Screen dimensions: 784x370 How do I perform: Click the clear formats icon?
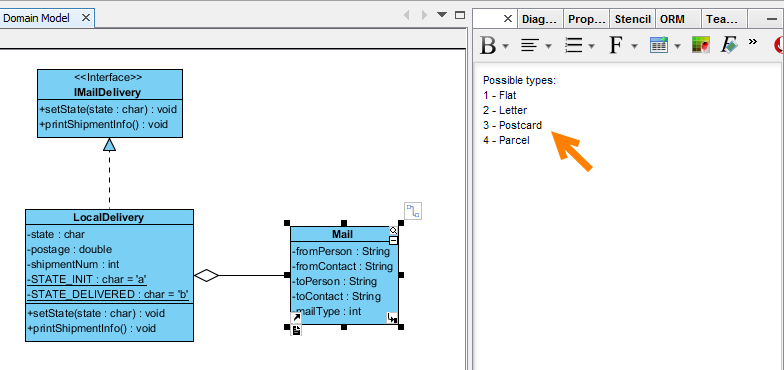729,45
